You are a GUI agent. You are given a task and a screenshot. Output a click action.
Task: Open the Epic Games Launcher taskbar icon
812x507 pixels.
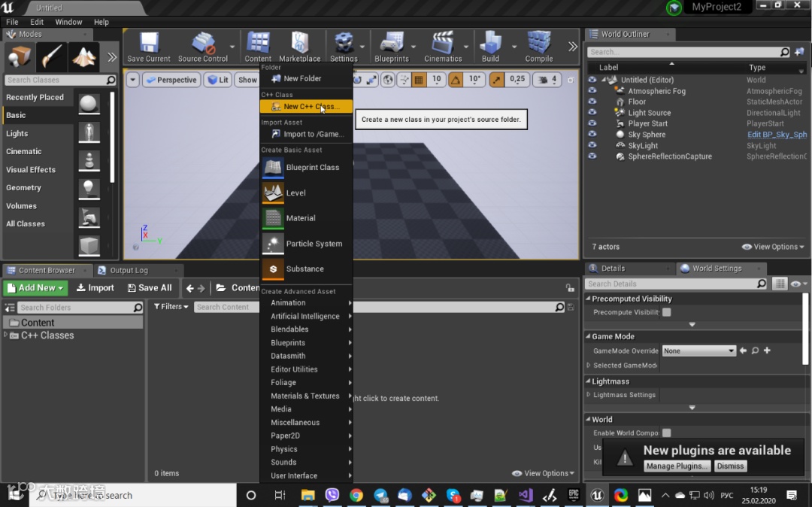[x=573, y=495]
